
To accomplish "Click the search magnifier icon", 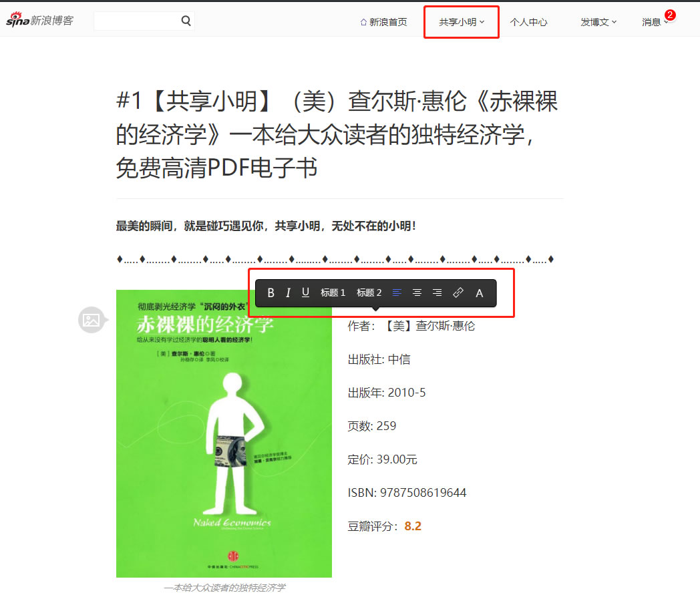I will [186, 21].
